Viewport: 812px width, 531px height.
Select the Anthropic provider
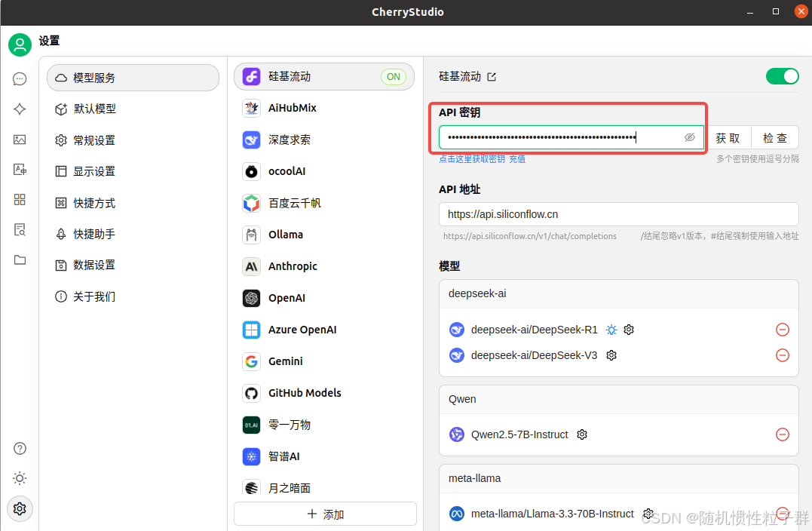(324, 266)
